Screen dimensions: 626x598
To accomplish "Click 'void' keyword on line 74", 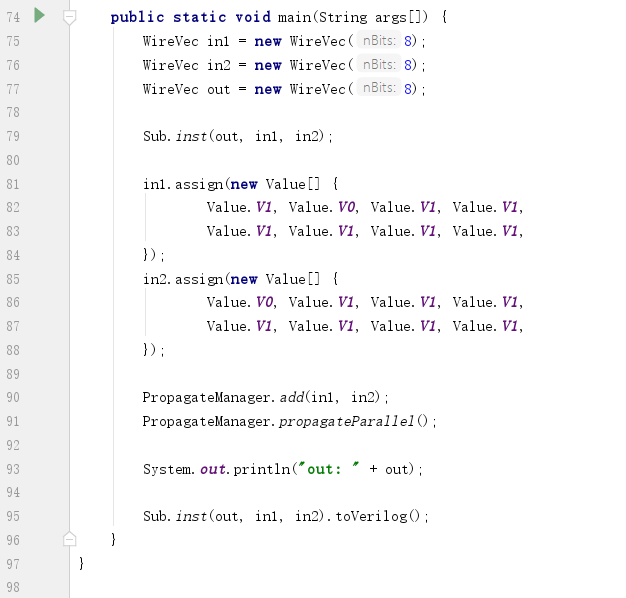I will coord(253,17).
